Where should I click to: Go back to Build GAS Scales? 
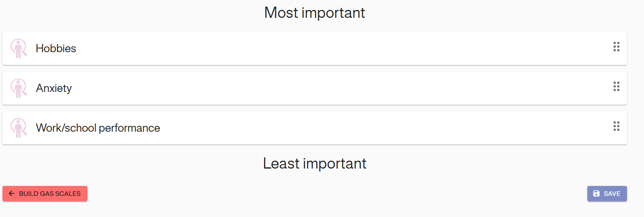pos(45,193)
